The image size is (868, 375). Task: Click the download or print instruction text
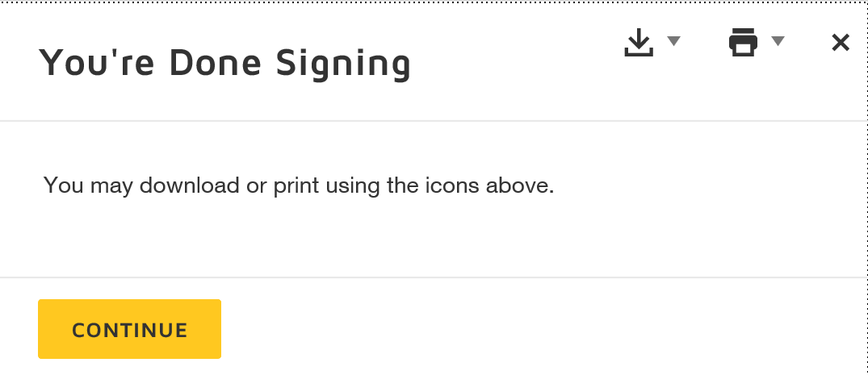[x=299, y=185]
